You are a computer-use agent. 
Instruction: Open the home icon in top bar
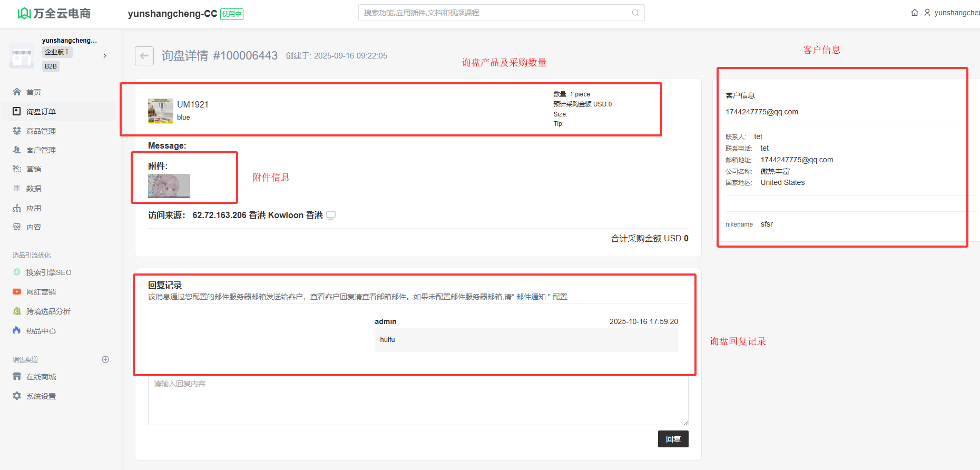pyautogui.click(x=915, y=13)
